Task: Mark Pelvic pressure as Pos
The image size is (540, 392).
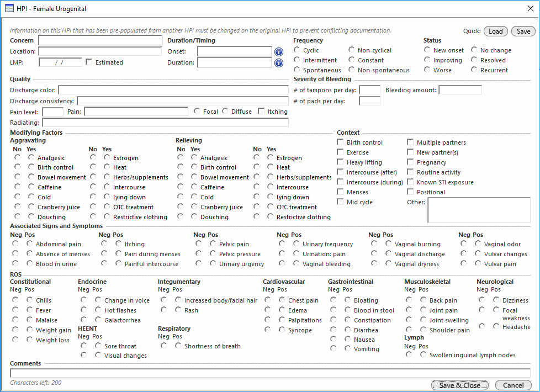Action: click(213, 253)
